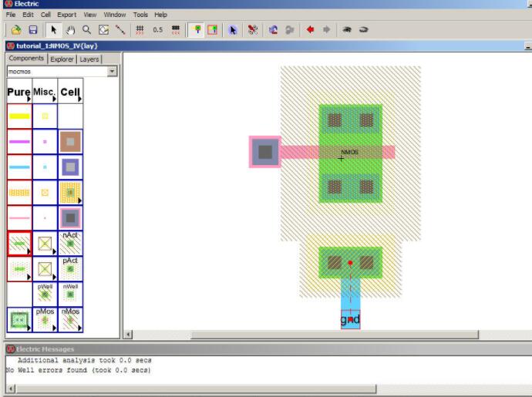Image resolution: width=532 pixels, height=397 pixels.
Task: Toggle the full grid alignment button
Action: pos(176,29)
